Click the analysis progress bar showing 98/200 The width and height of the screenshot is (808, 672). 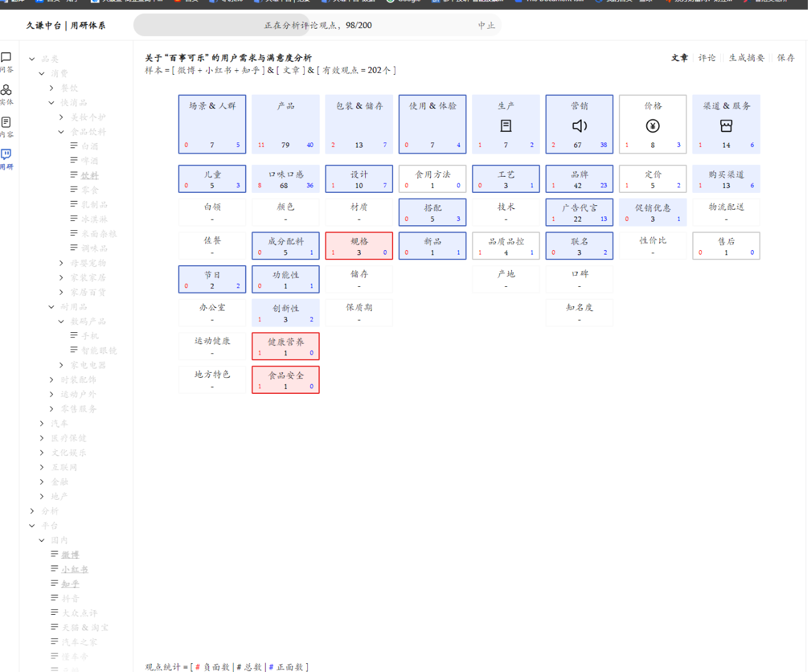tap(317, 25)
